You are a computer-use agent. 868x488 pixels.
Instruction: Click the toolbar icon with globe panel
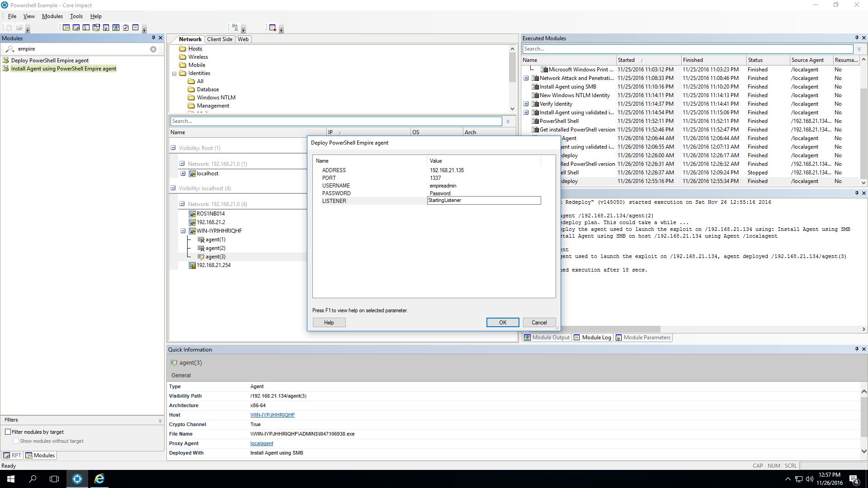116,28
